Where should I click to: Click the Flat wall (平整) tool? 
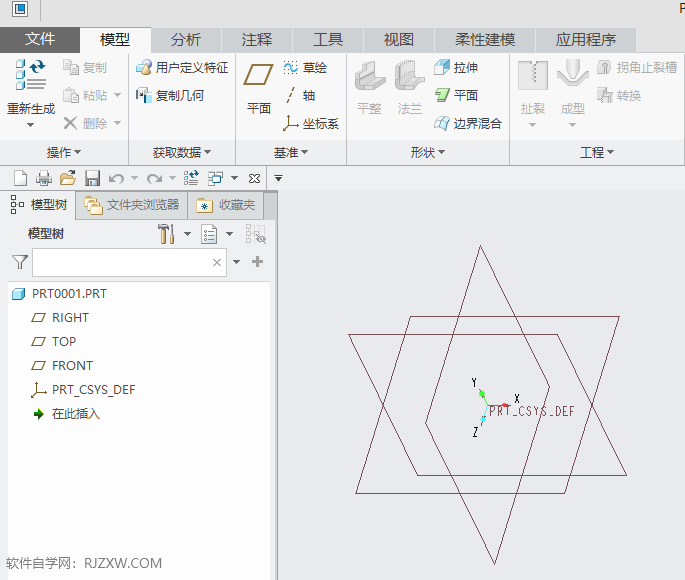[370, 88]
